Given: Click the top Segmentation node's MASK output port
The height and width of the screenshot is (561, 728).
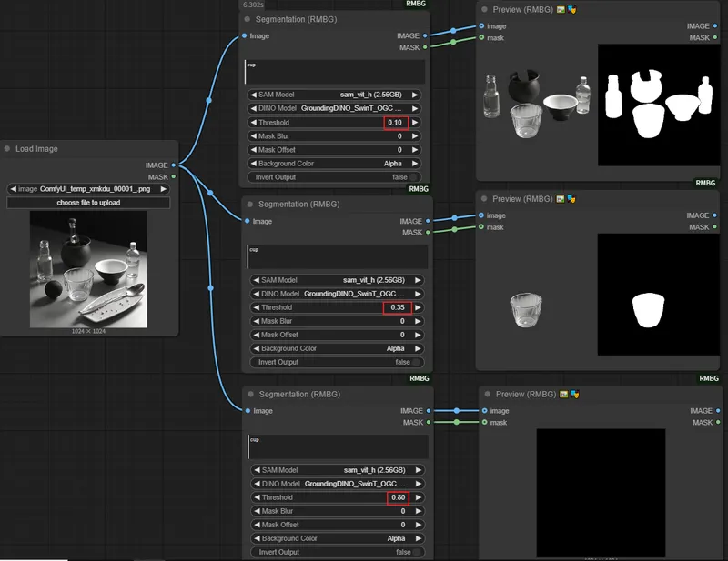Looking at the screenshot, I should tap(425, 47).
